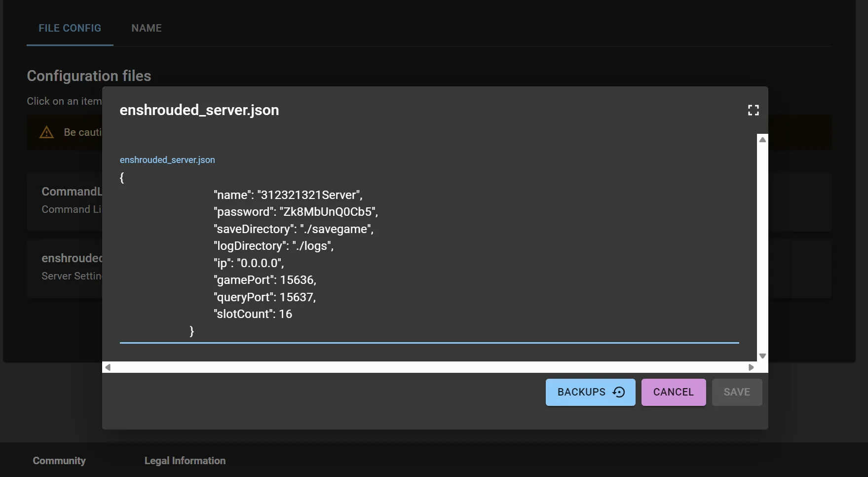
Task: Click the horizontal scrollbar left arrow
Action: click(108, 367)
